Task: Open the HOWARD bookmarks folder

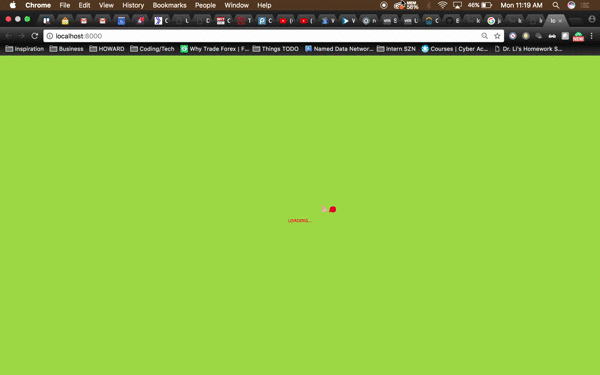Action: [x=107, y=49]
